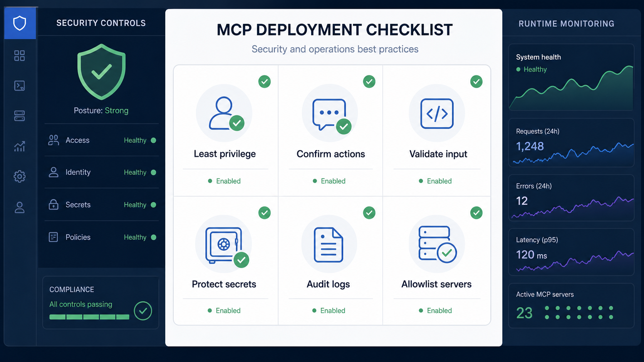This screenshot has height=362, width=644.
Task: Click the Validate input card title
Action: [438, 154]
